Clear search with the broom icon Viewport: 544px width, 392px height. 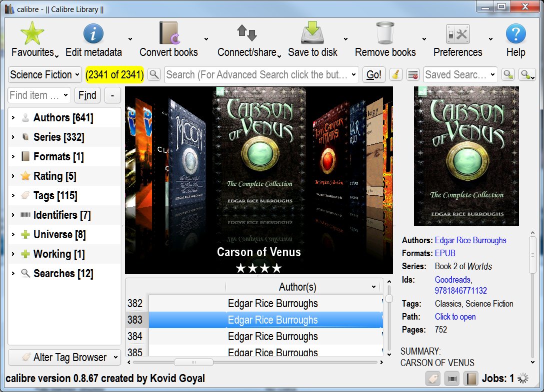coord(396,74)
